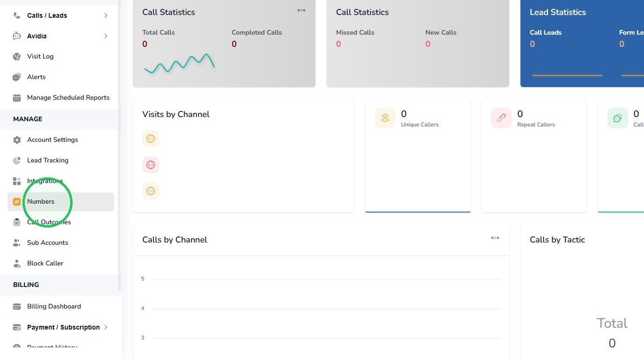This screenshot has width=644, height=360.
Task: Click the Avidia robot icon
Action: tap(17, 36)
